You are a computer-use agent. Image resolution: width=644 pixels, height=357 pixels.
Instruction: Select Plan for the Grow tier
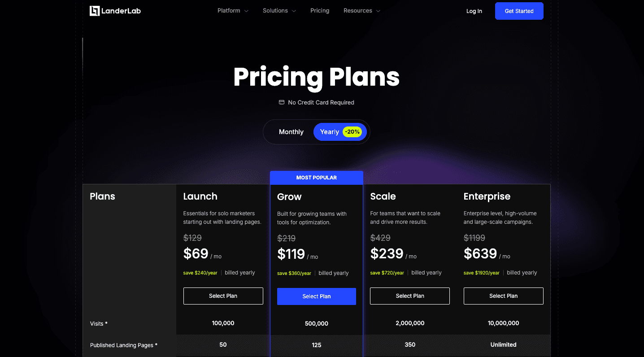(316, 296)
